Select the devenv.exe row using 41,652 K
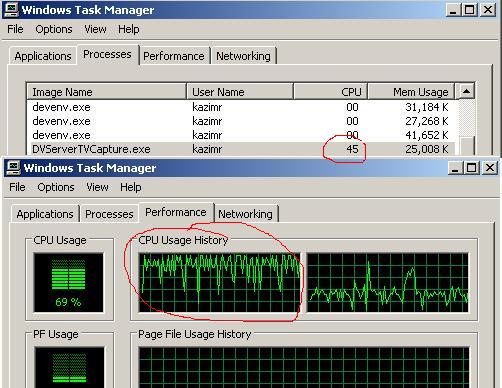This screenshot has width=502, height=388. coord(241,135)
